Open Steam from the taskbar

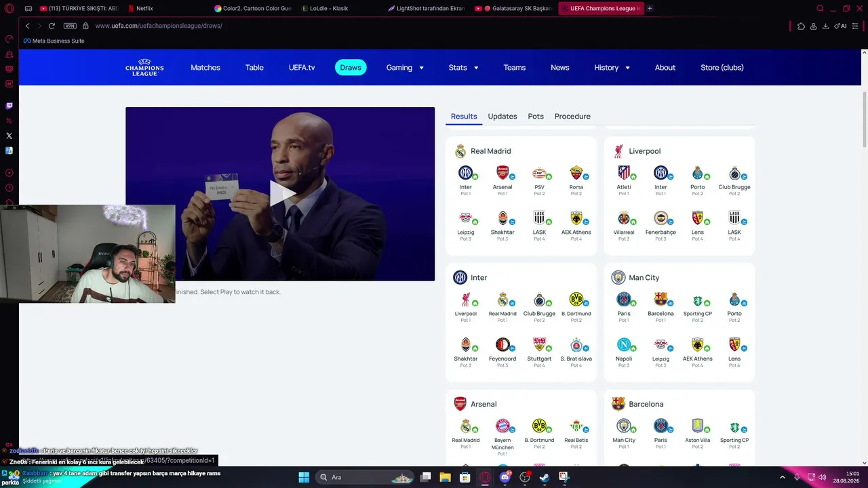point(544,477)
